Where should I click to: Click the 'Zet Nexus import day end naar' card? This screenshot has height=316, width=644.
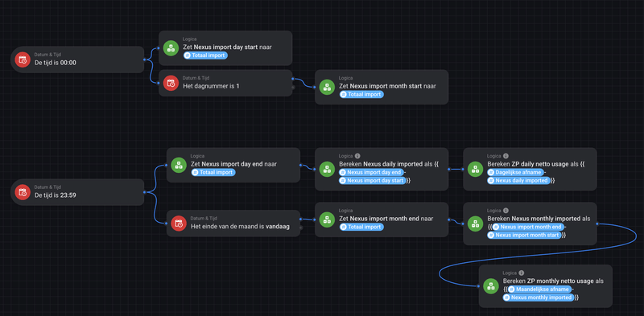tap(233, 165)
